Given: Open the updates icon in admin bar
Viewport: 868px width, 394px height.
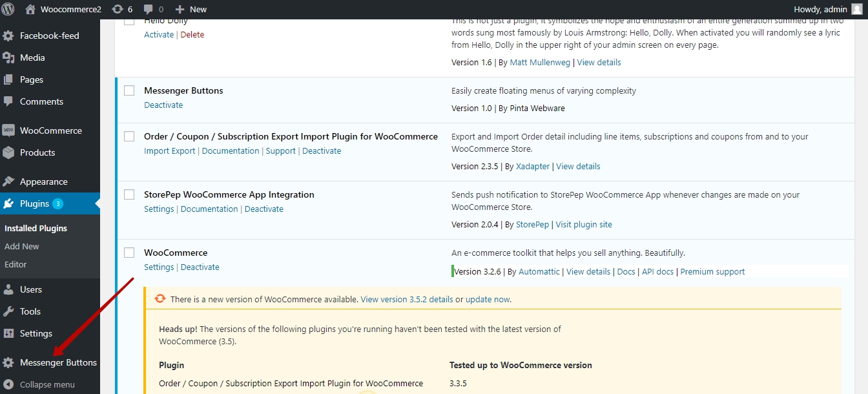Looking at the screenshot, I should click(117, 9).
